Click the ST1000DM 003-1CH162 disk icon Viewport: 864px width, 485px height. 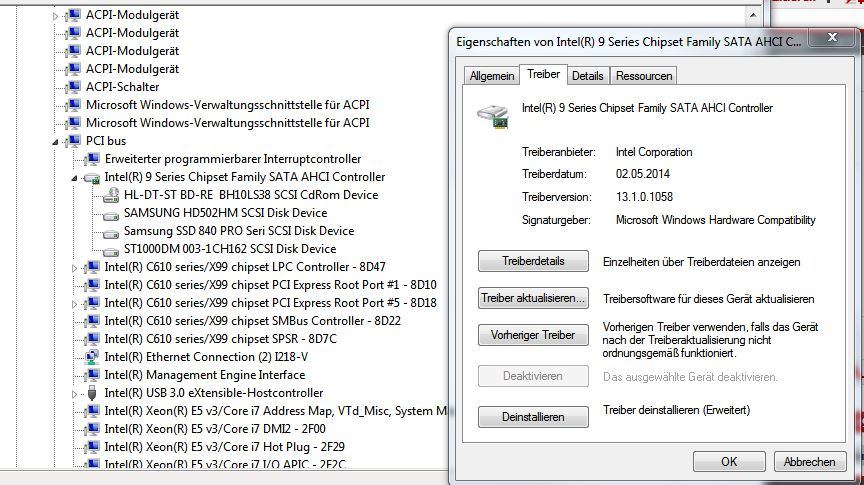click(111, 251)
